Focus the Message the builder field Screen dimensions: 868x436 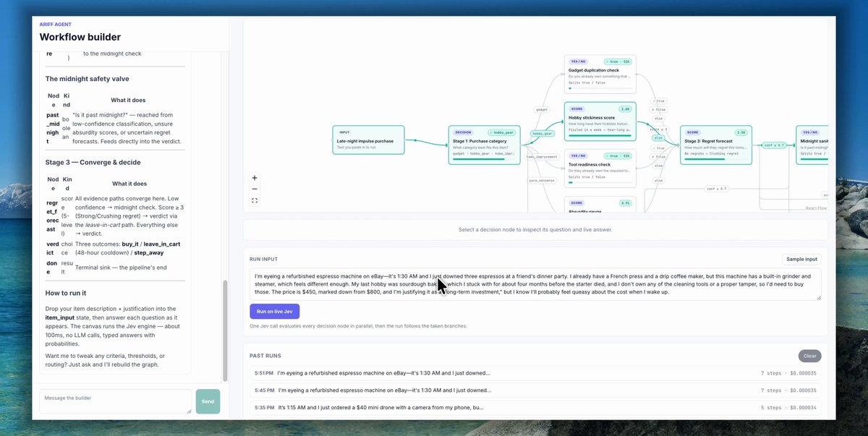click(116, 401)
